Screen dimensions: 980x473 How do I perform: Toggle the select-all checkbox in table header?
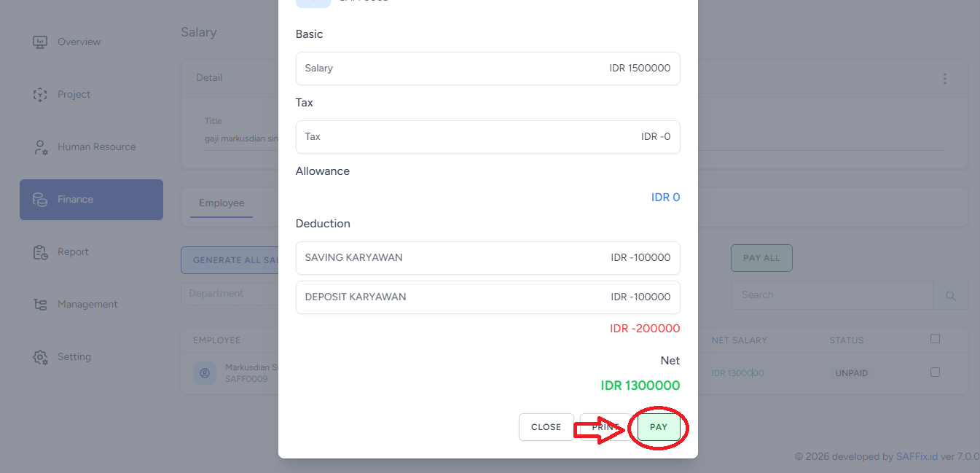click(x=936, y=339)
